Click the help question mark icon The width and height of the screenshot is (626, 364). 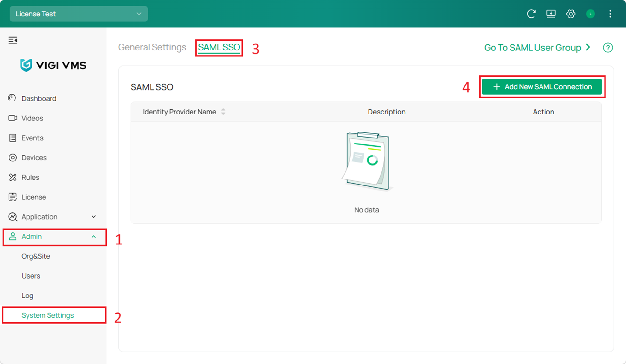608,48
